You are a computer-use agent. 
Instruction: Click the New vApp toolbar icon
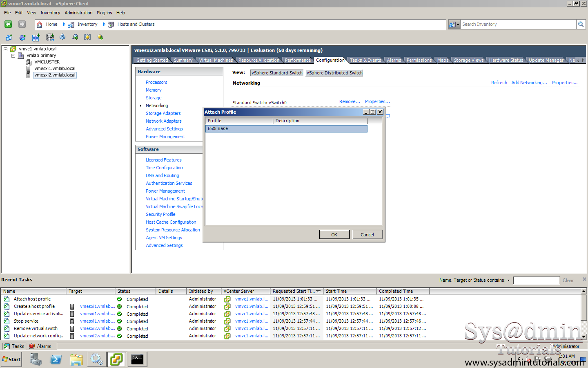36,37
